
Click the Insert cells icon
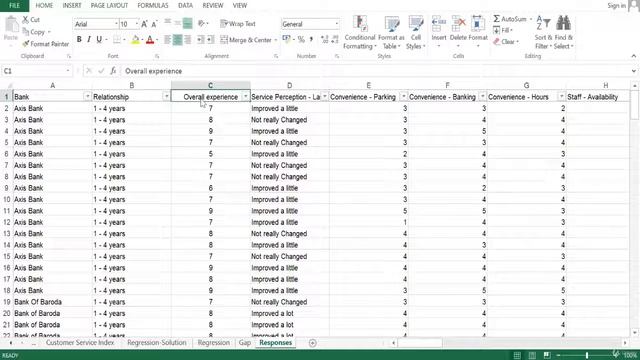[439, 24]
